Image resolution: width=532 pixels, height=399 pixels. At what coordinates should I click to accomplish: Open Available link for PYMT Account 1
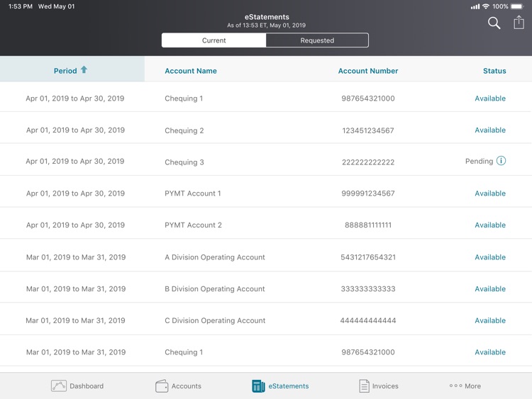coord(490,193)
